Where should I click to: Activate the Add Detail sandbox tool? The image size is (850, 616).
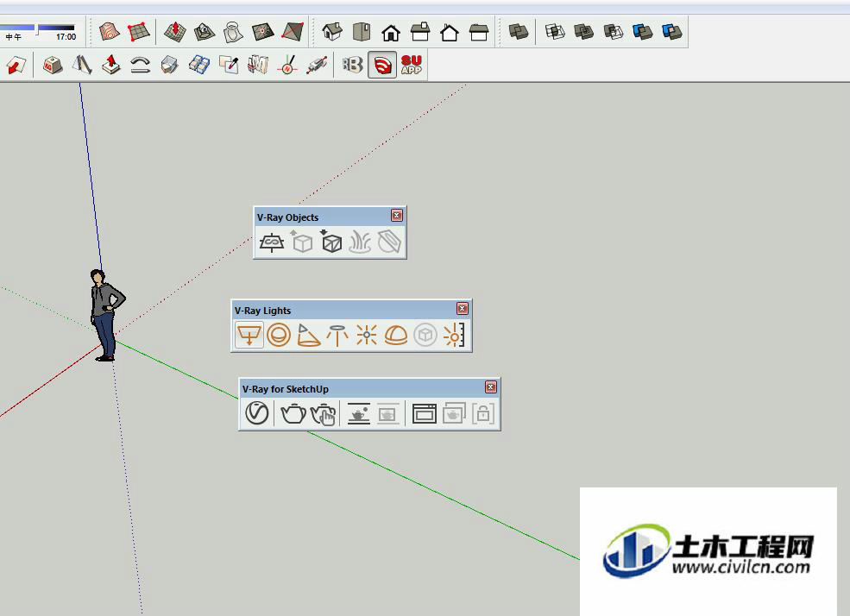(263, 32)
